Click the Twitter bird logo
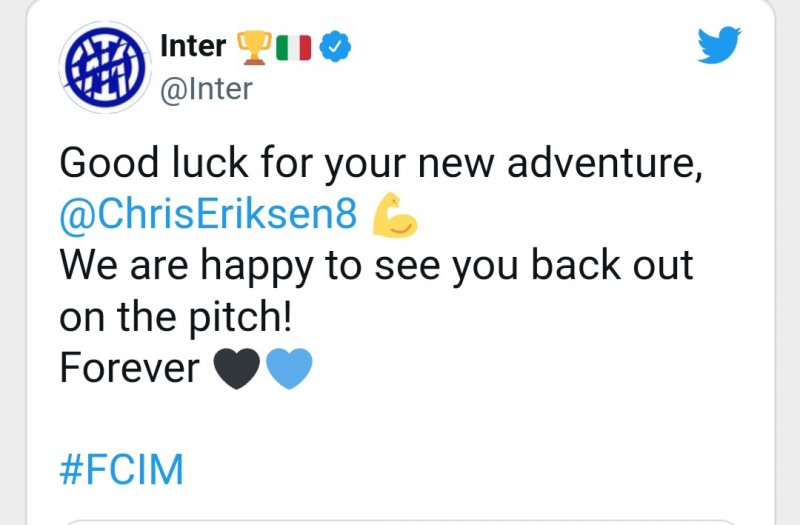 (x=718, y=44)
